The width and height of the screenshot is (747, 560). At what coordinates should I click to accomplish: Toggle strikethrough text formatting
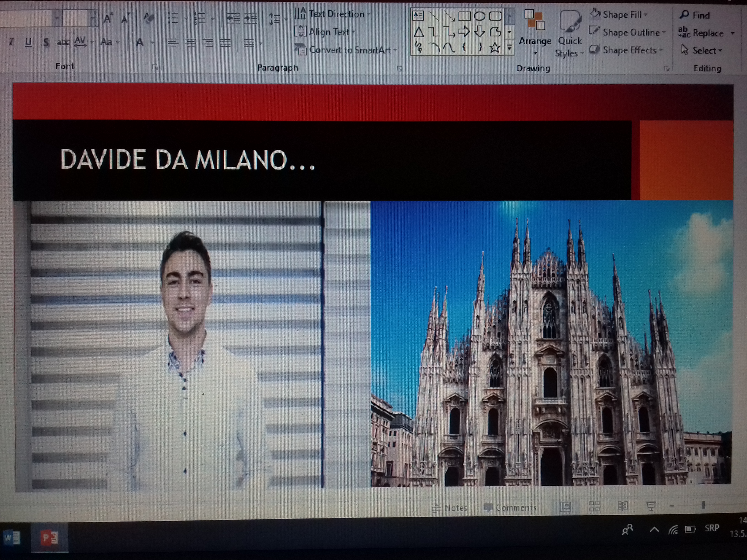point(63,43)
